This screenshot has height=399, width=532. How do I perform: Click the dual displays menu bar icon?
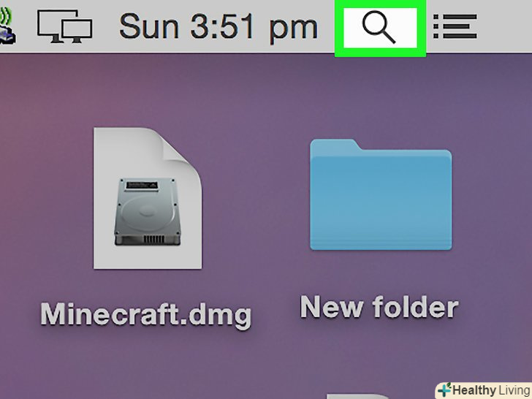64,26
